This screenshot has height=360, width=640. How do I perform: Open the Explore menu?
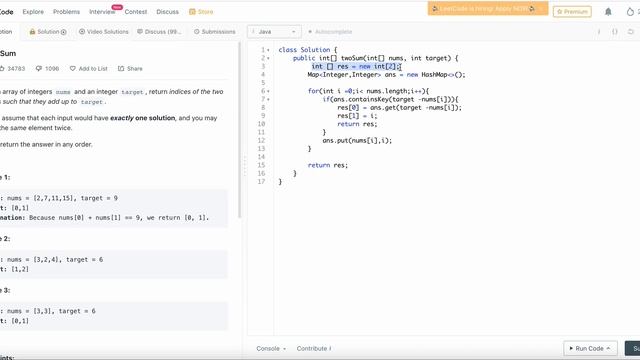tap(33, 12)
